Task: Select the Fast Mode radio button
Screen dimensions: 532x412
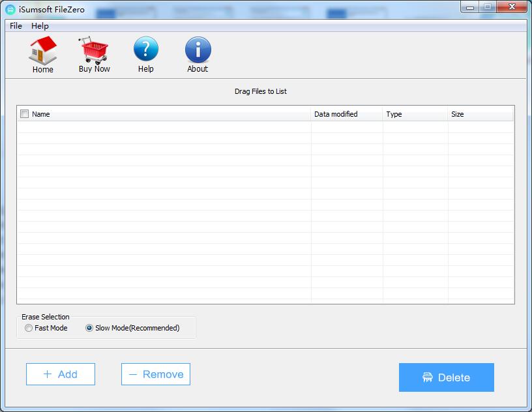Action: point(29,328)
